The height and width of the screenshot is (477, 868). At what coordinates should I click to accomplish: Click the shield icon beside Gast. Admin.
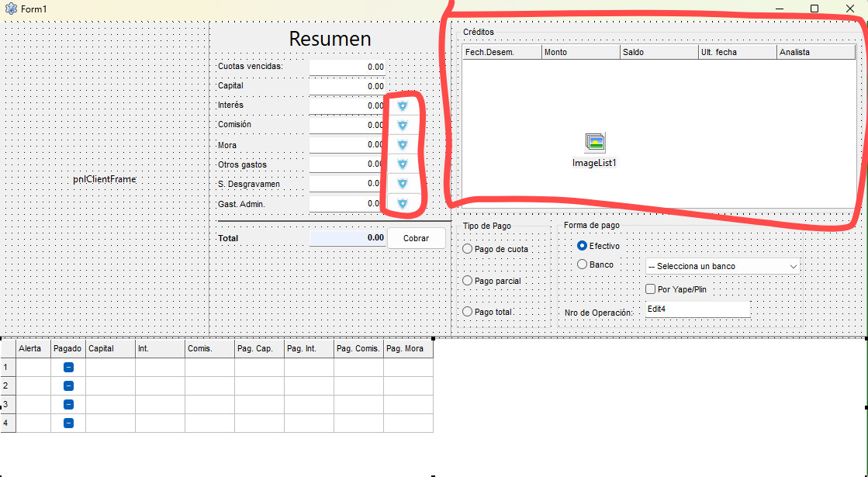point(402,203)
